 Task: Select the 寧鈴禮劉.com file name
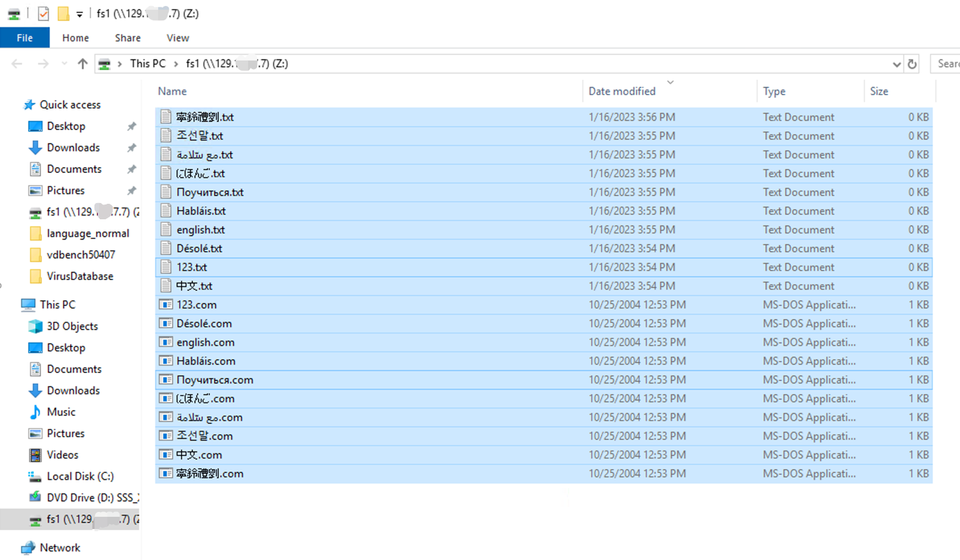point(210,474)
